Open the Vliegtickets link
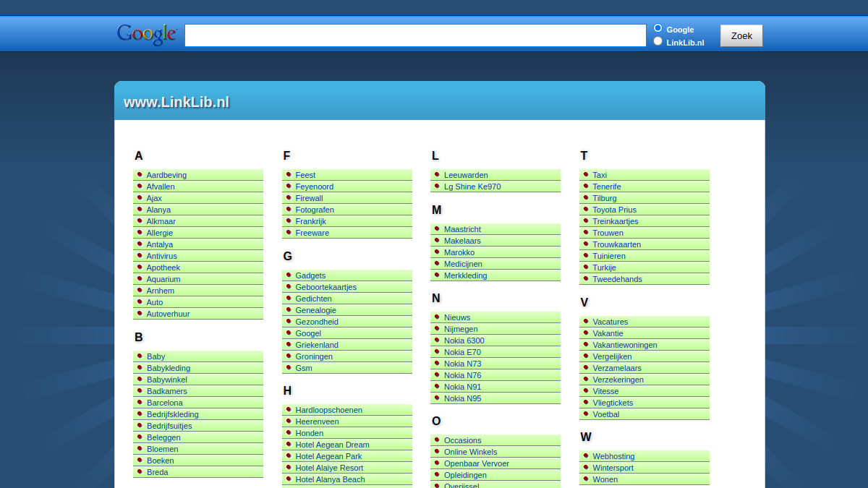868x488 pixels. coord(613,403)
